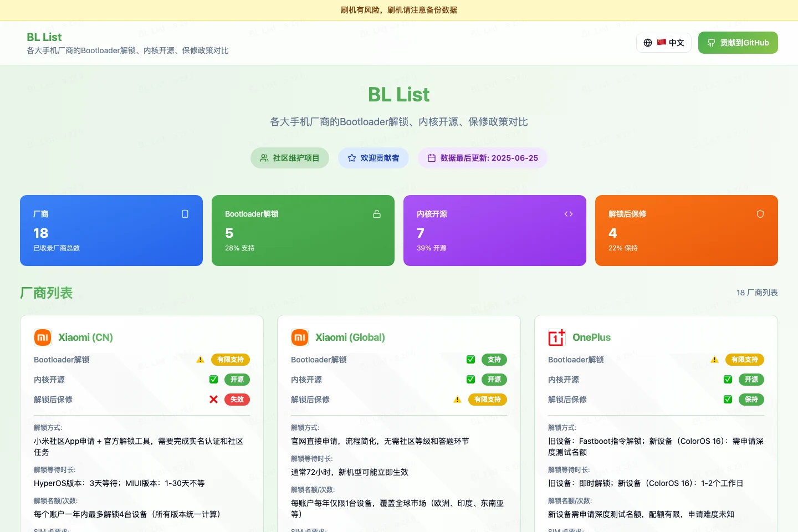Click the OnePlus logo icon
This screenshot has height=532, width=798.
(557, 337)
